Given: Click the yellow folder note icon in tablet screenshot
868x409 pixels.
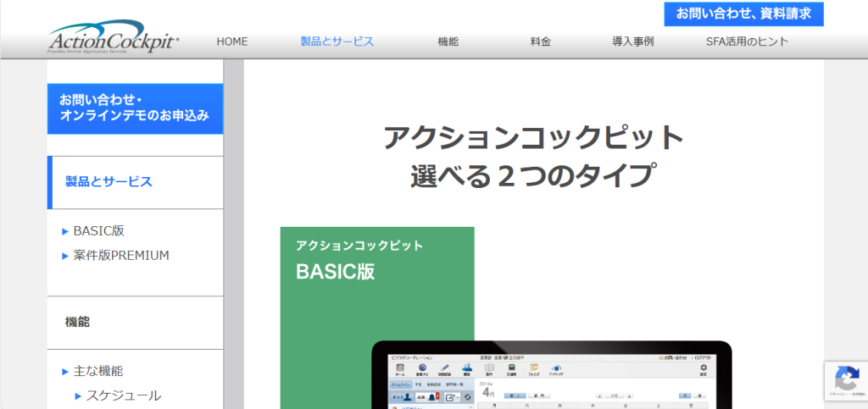Looking at the screenshot, I should 534,368.
